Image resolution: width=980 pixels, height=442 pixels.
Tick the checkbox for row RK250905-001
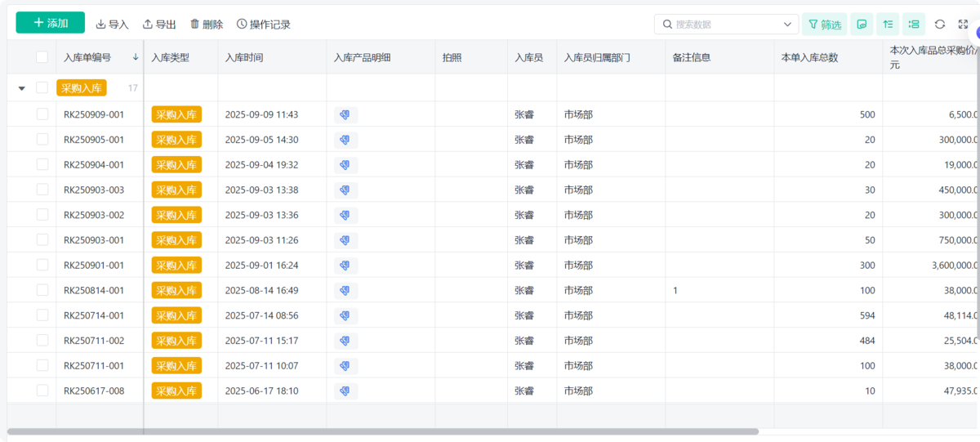point(42,140)
